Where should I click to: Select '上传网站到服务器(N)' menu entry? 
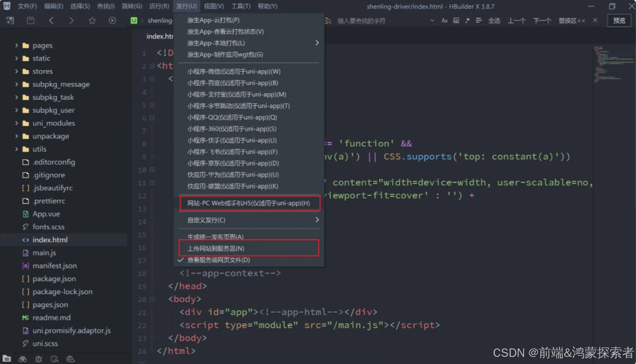(x=249, y=248)
